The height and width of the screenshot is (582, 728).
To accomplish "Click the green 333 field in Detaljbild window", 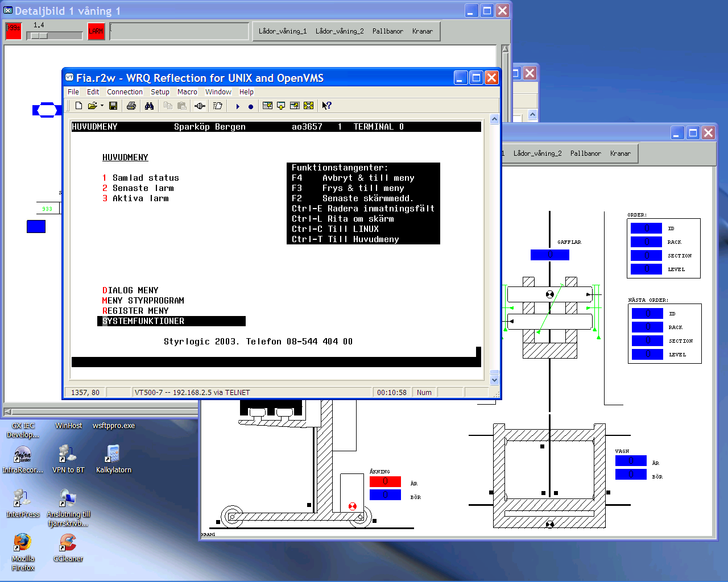I will pyautogui.click(x=48, y=209).
